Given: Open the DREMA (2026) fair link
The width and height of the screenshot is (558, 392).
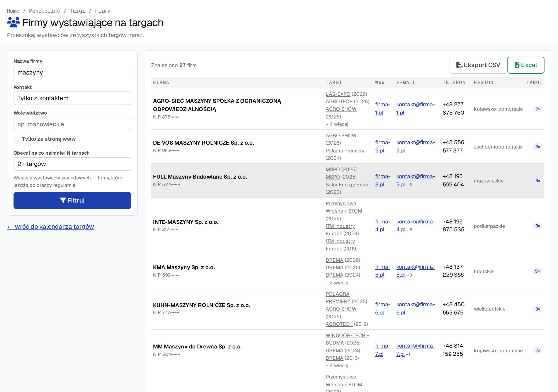Looking at the screenshot, I should [334, 260].
